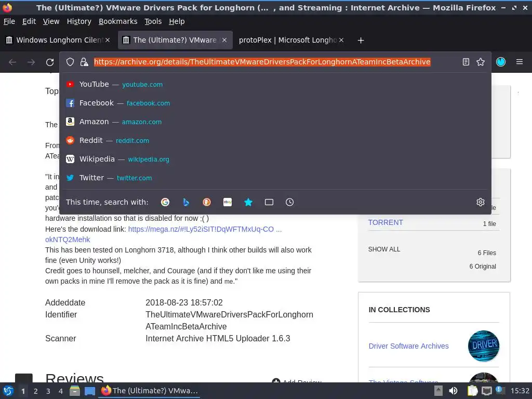This screenshot has height=399, width=532.
Task: Click the TORRENT download option
Action: pos(385,222)
